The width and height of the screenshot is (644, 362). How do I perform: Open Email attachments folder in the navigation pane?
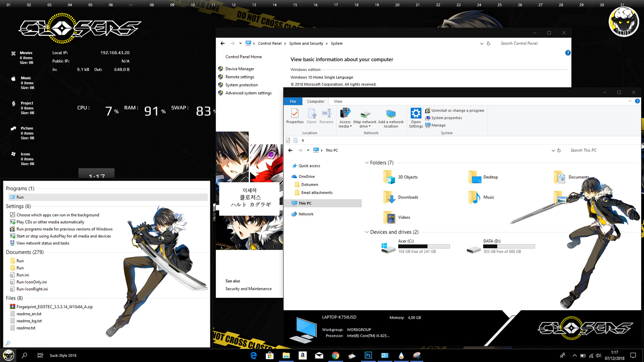click(313, 193)
